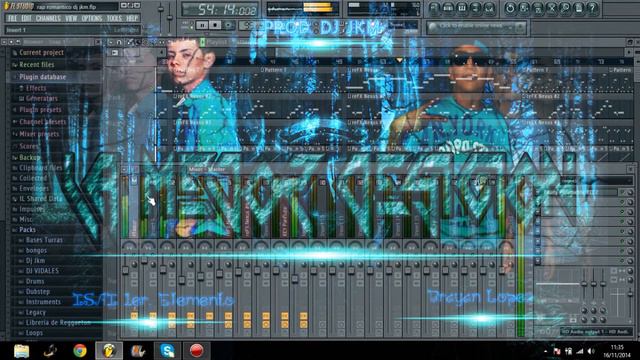Open Google Chrome from the taskbar
The height and width of the screenshot is (360, 640).
(80, 351)
